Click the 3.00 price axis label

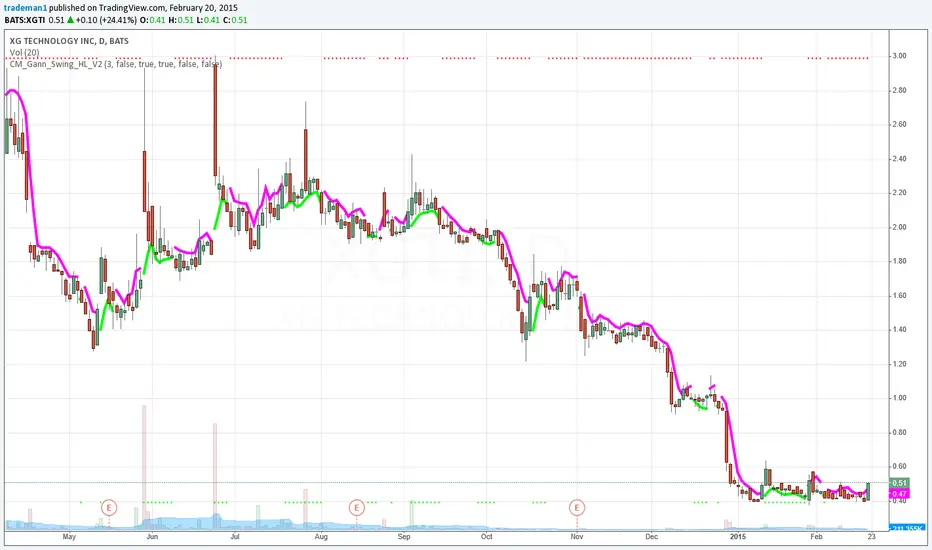point(899,56)
